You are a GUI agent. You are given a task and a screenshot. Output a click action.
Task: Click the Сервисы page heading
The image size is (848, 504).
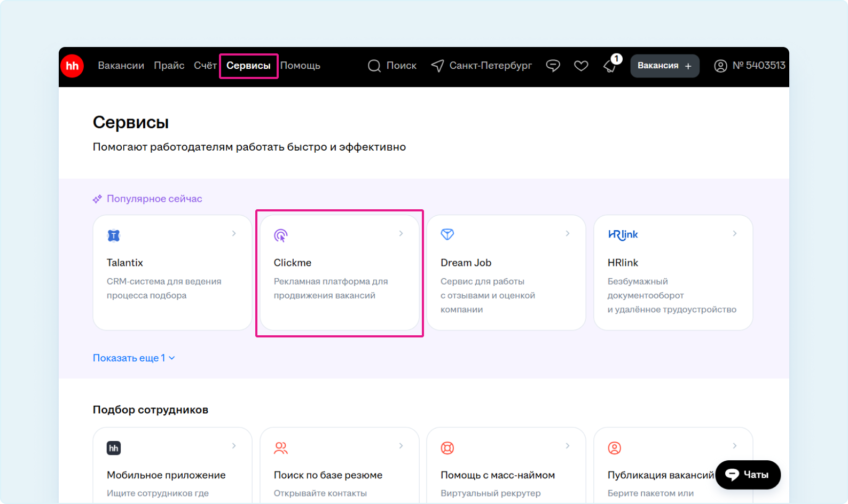pyautogui.click(x=131, y=122)
